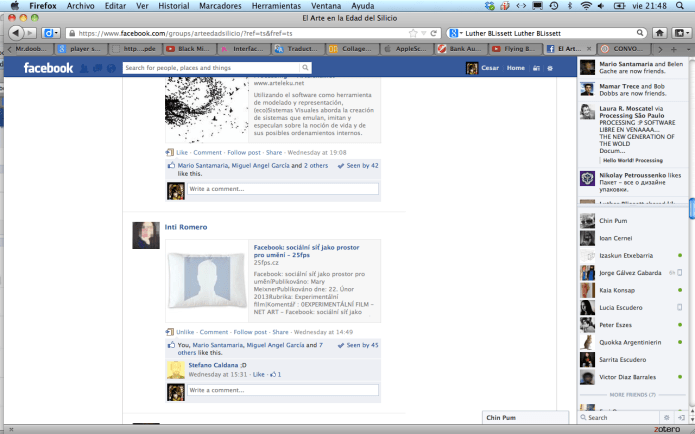Toggle Like on the arteleku post
Viewport: 695px width, 434px height.
(180, 152)
